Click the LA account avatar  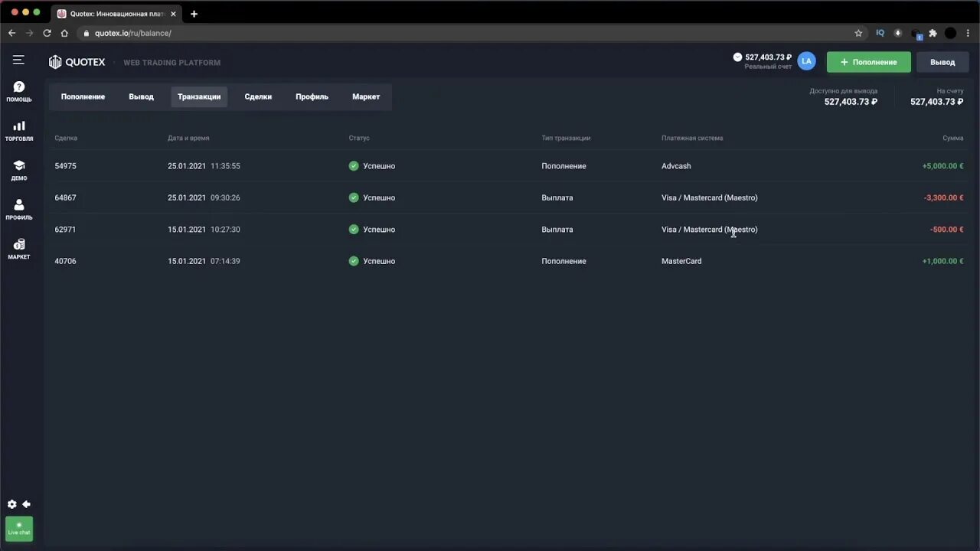coord(806,61)
